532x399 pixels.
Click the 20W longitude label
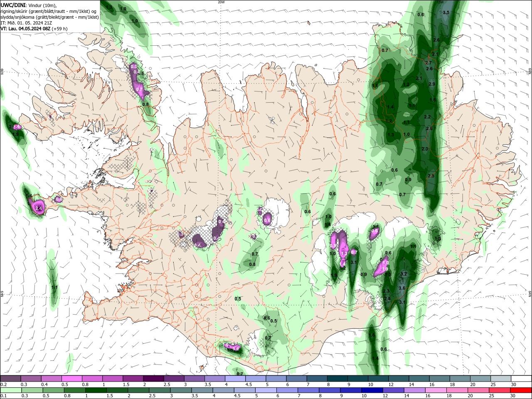point(221,2)
